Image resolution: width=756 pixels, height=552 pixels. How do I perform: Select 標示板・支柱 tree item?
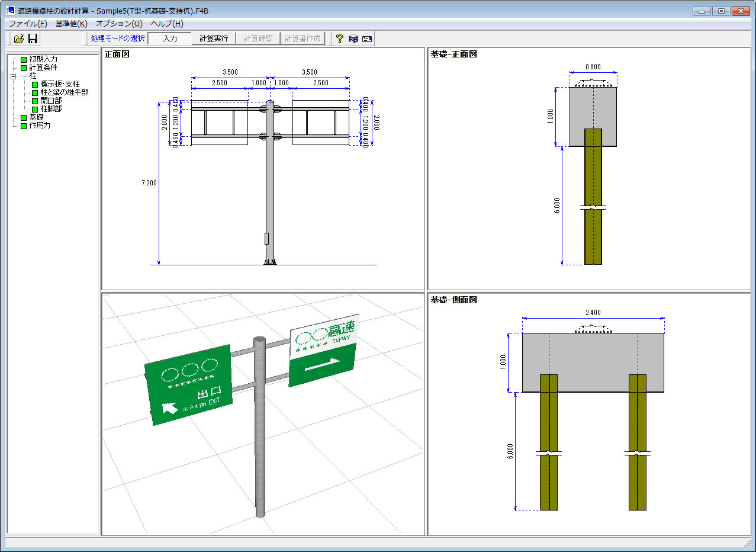[x=60, y=84]
